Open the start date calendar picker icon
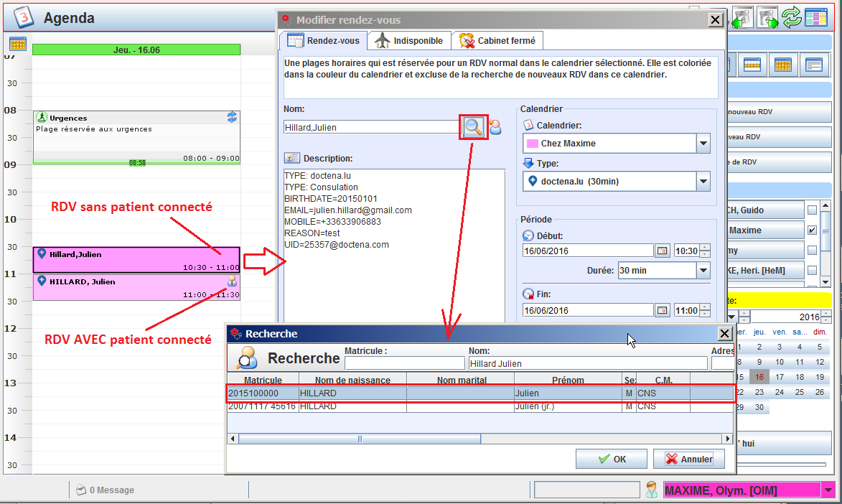The image size is (842, 504). pyautogui.click(x=662, y=251)
